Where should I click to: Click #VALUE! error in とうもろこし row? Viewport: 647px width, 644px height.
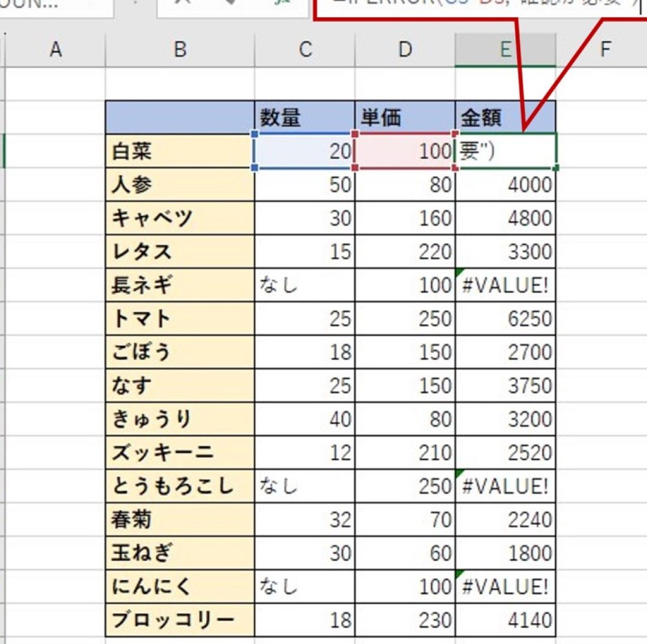pos(506,486)
